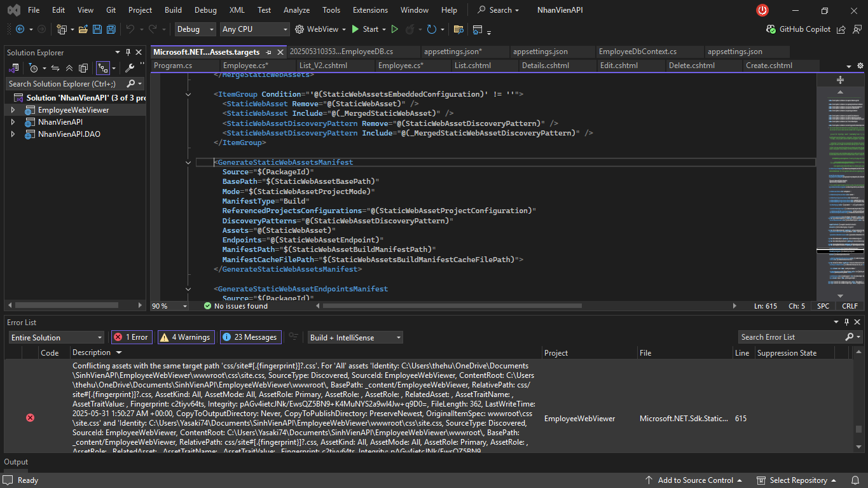Click the Start debugging button
This screenshot has width=868, height=488.
click(x=365, y=29)
